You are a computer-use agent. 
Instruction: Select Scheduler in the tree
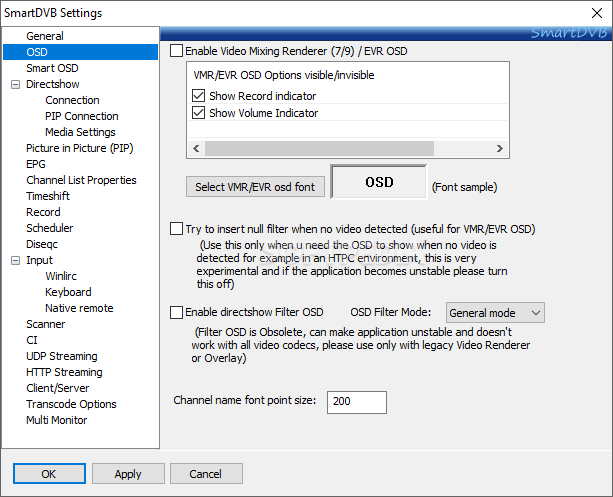pyautogui.click(x=50, y=228)
